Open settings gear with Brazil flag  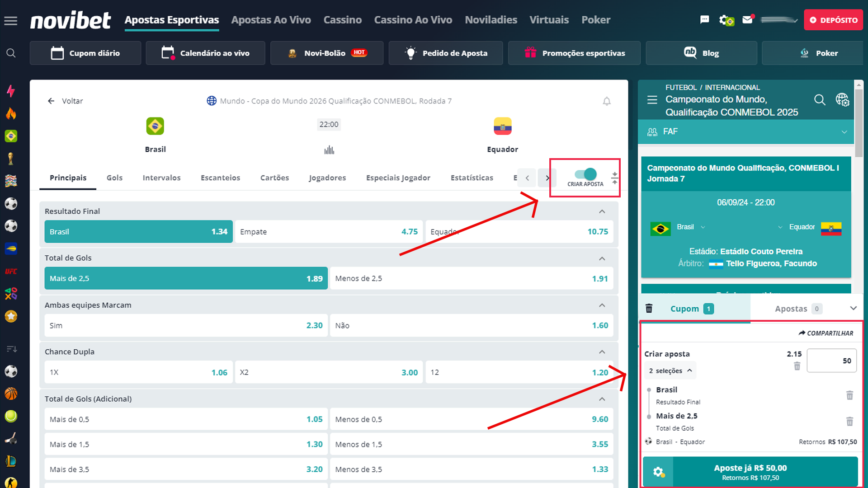(726, 20)
